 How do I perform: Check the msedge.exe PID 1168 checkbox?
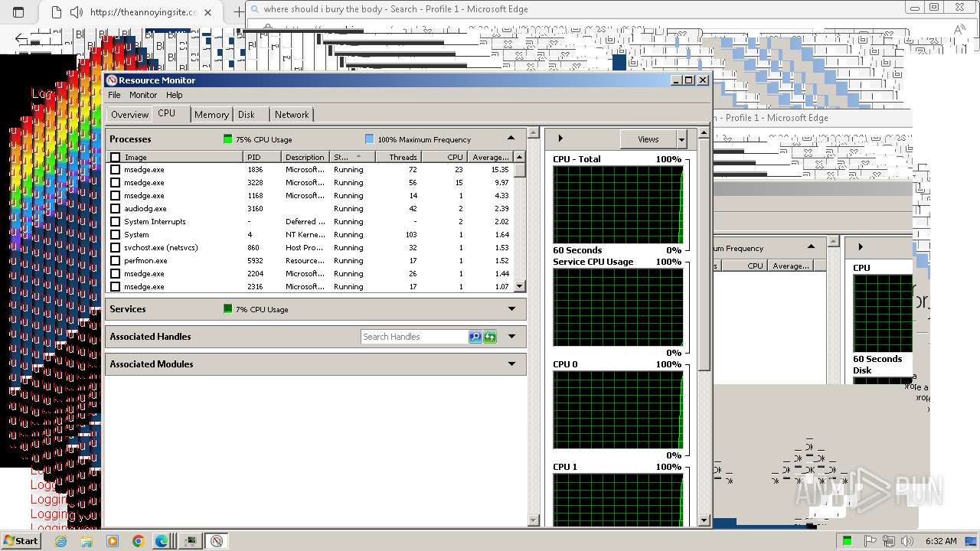[x=116, y=196]
